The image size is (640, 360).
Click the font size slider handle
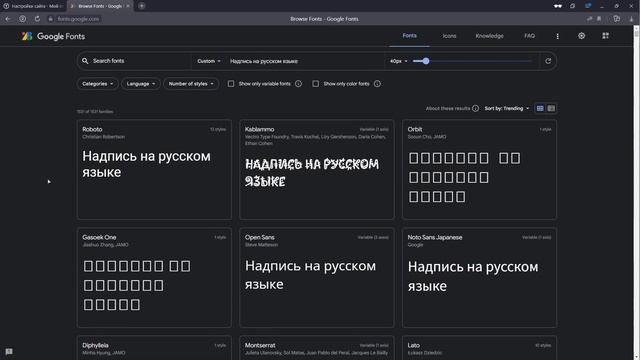pos(426,61)
